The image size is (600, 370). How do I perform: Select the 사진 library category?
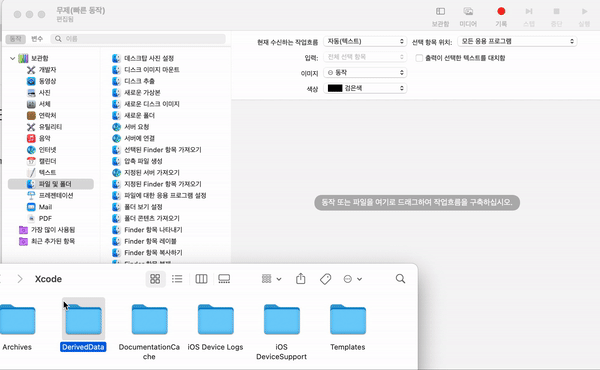(x=44, y=93)
